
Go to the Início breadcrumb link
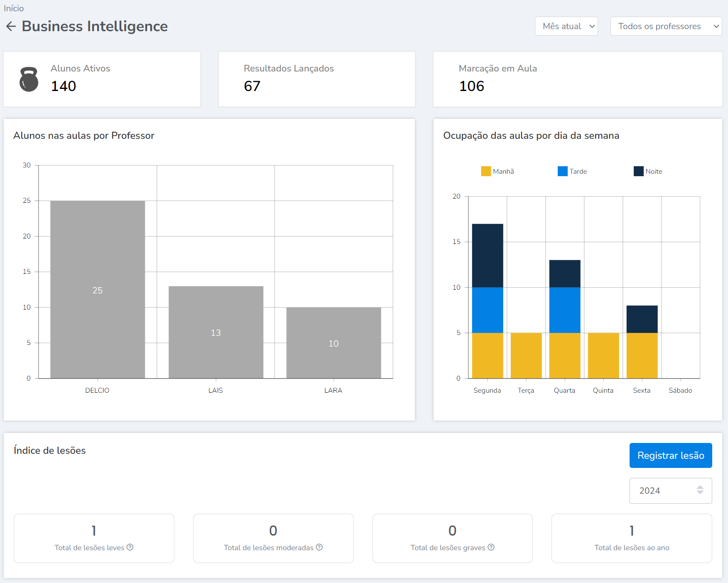[14, 8]
